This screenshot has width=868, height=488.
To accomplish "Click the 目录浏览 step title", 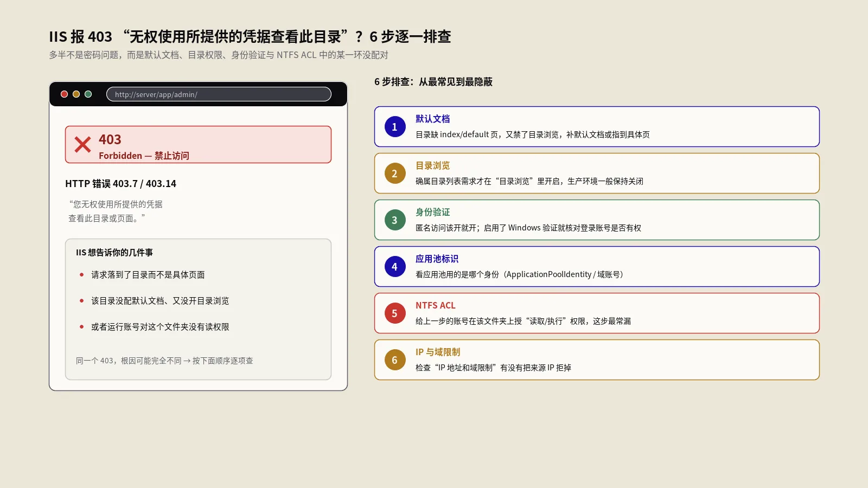I will [432, 165].
